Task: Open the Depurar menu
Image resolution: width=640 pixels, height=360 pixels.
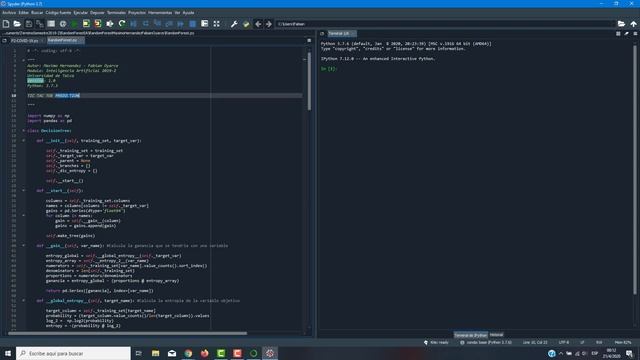Action: 97,13
